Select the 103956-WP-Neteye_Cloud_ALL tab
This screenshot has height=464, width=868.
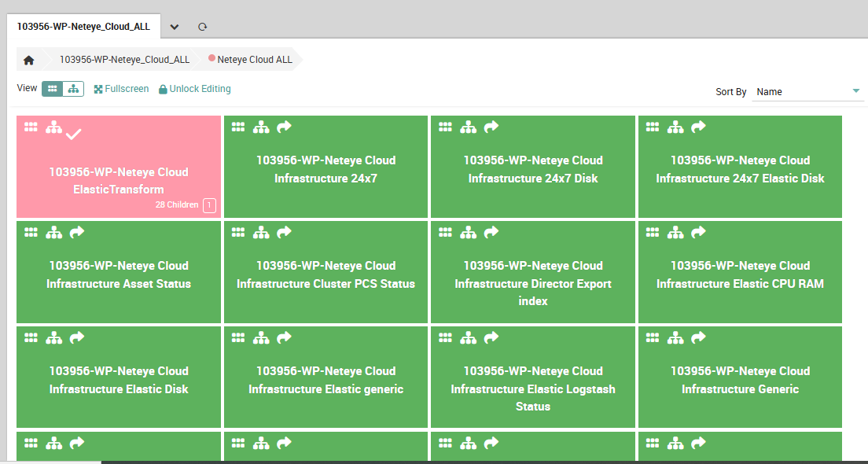[x=83, y=26]
